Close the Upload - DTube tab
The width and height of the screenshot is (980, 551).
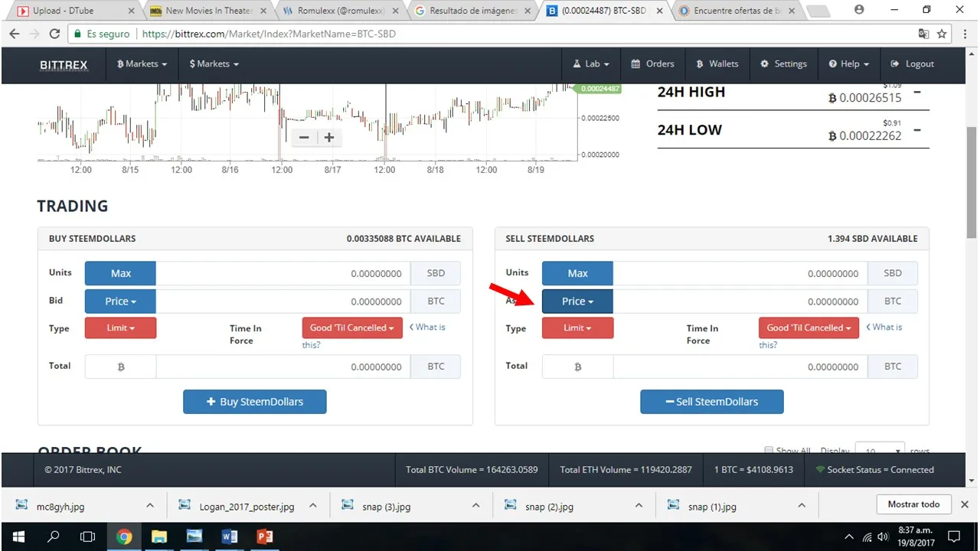[x=132, y=11]
